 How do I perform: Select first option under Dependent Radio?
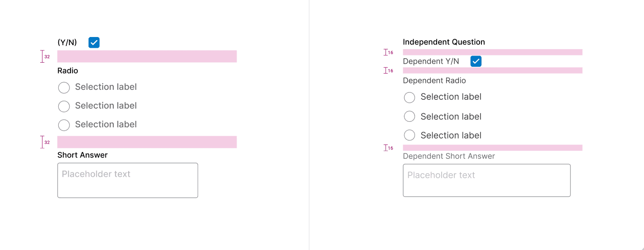tap(410, 97)
